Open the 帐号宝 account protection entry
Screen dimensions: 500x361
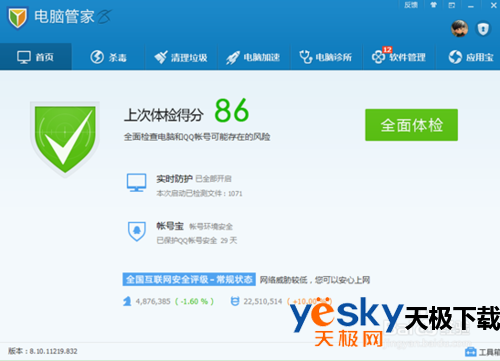click(x=170, y=226)
